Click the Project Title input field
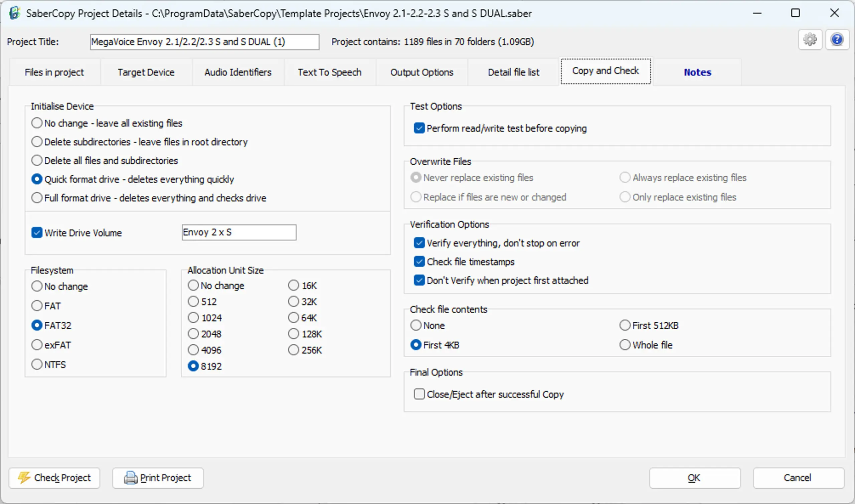Viewport: 855px width, 504px height. 204,42
